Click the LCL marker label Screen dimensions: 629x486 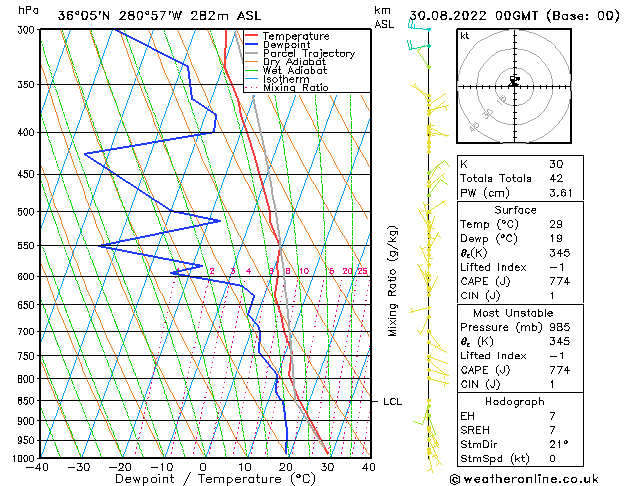pyautogui.click(x=392, y=402)
